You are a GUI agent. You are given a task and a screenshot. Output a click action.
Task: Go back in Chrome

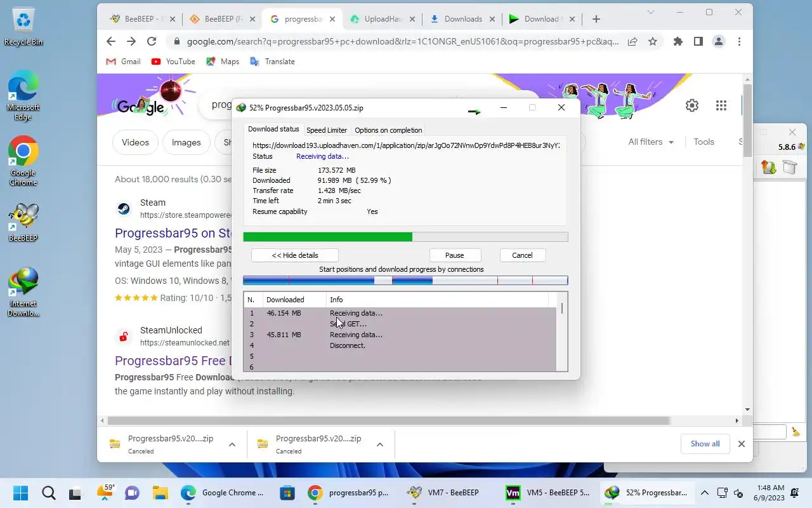point(111,41)
